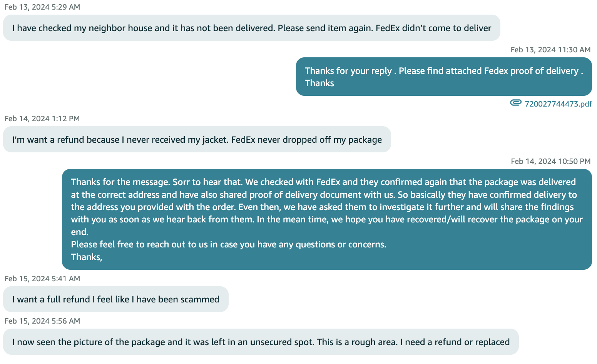
Task: Click the Feb 15, 2024 5:41 AM timestamp
Action: 42,279
